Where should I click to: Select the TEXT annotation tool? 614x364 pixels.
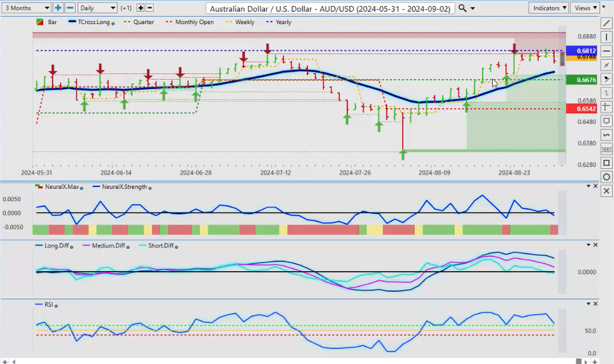point(606,149)
